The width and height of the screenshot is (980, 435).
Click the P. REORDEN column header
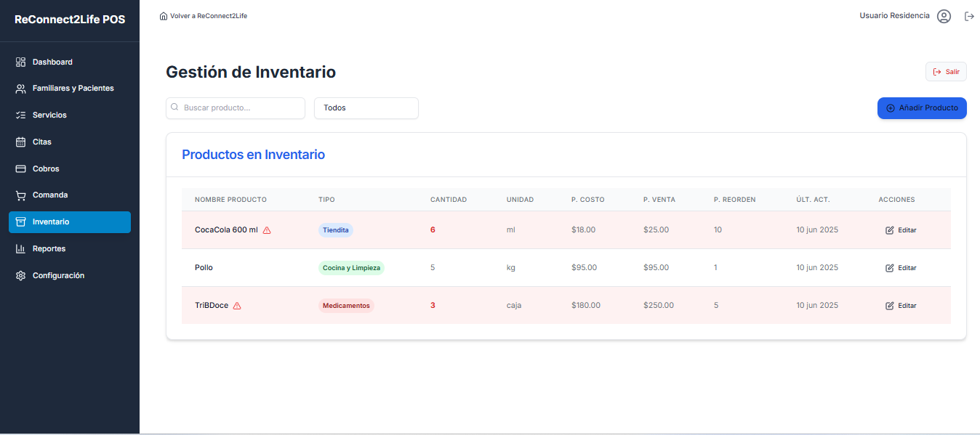[x=734, y=200]
